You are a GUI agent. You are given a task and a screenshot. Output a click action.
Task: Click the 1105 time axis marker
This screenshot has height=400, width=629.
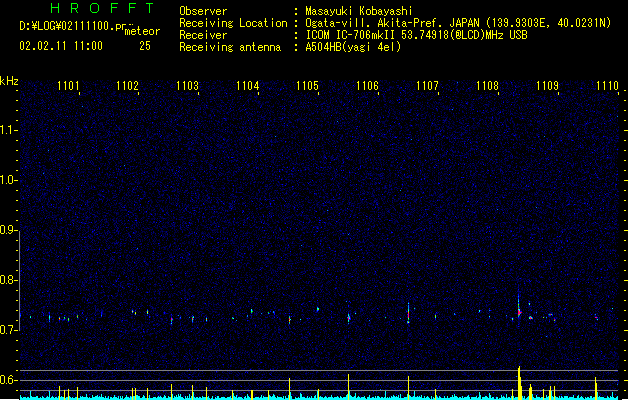coord(307,85)
